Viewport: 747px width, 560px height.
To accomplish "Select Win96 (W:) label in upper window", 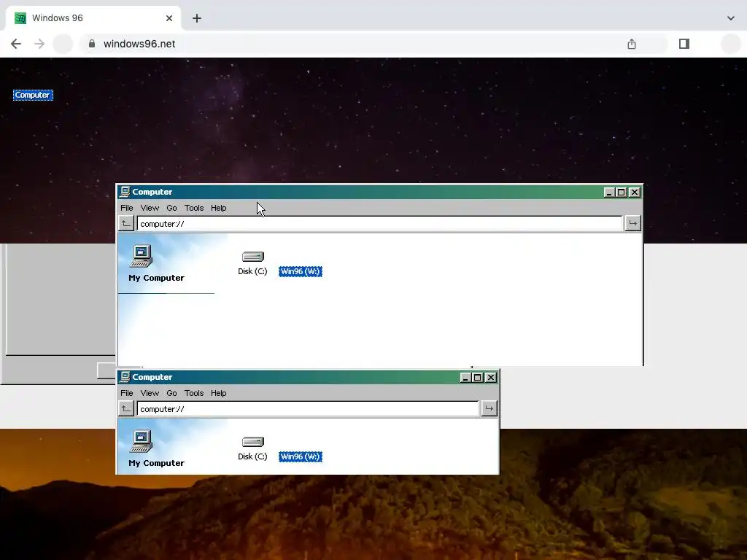I will pos(300,271).
